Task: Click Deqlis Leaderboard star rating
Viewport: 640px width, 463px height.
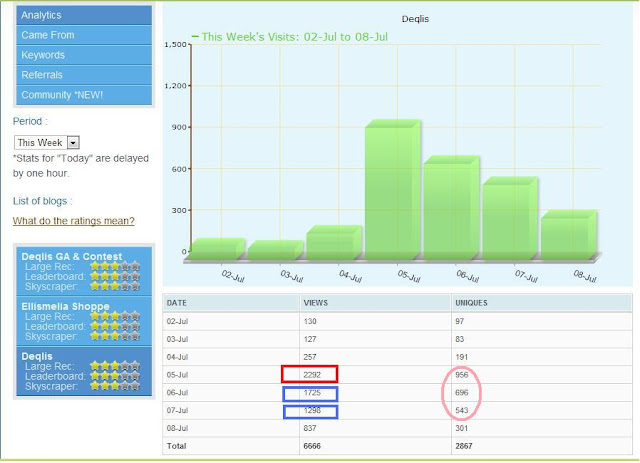Action: [x=115, y=376]
